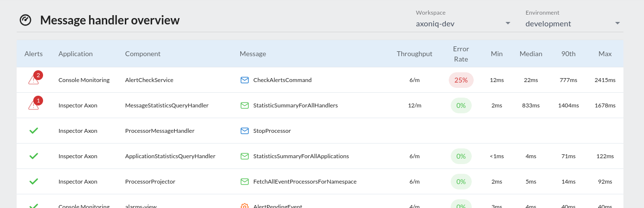644x208 pixels.
Task: Click the Message handler overview title
Action: [110, 20]
